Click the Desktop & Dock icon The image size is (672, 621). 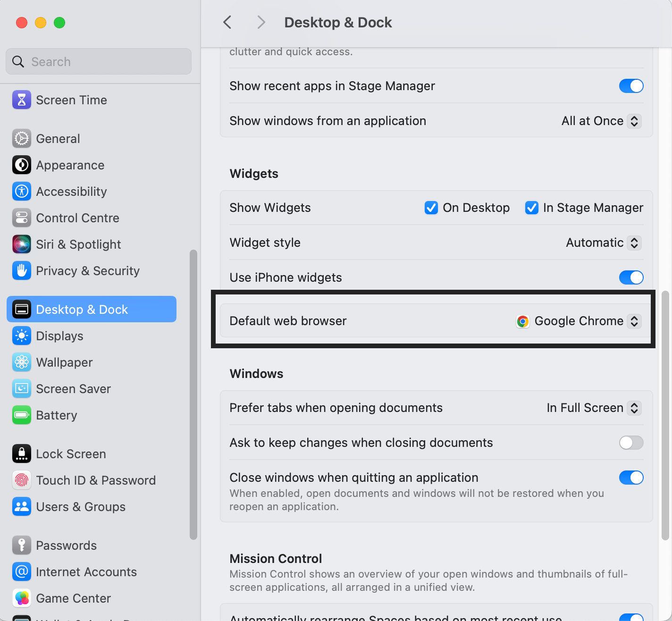tap(22, 310)
